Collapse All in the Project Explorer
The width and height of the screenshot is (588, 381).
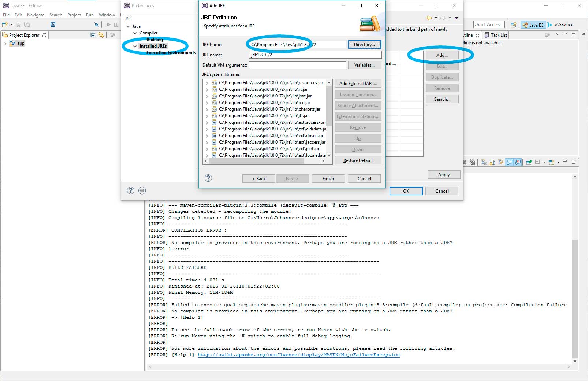93,35
